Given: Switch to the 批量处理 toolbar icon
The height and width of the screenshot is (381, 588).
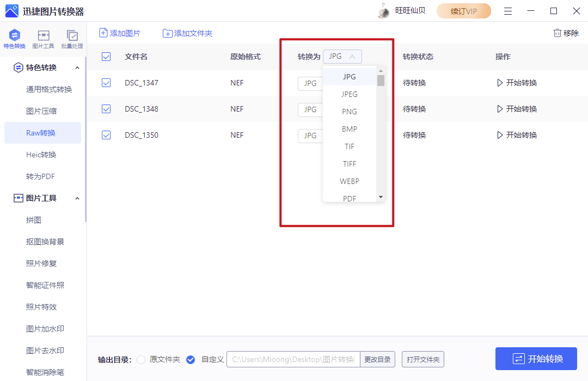Looking at the screenshot, I should (71, 38).
